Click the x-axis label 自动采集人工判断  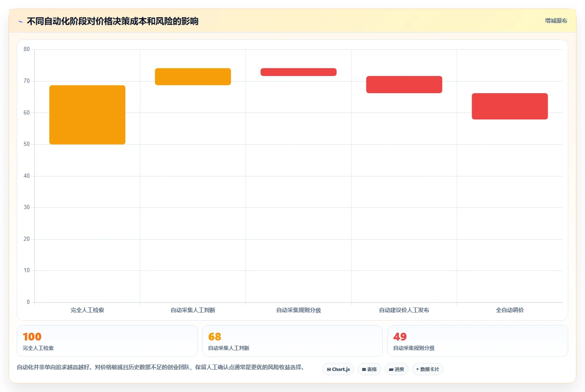pos(193,310)
